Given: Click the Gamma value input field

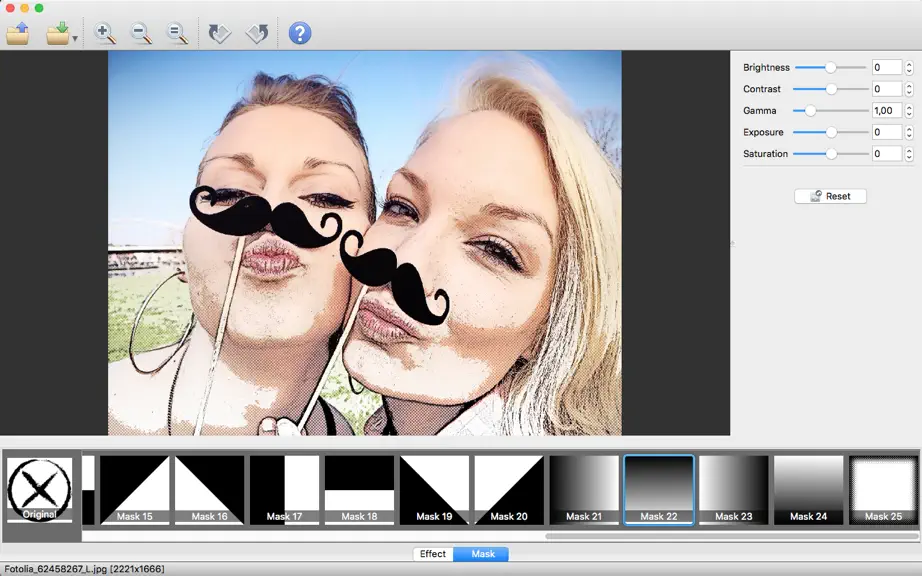Looking at the screenshot, I should pos(887,110).
